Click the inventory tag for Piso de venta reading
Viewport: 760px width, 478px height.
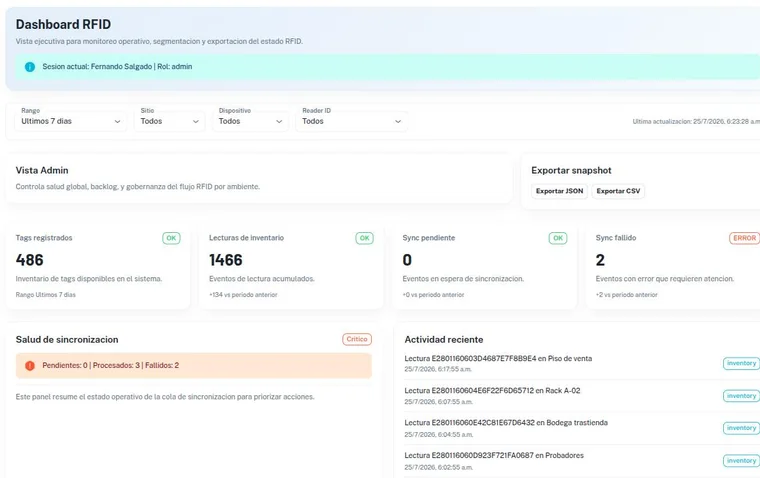tap(741, 363)
